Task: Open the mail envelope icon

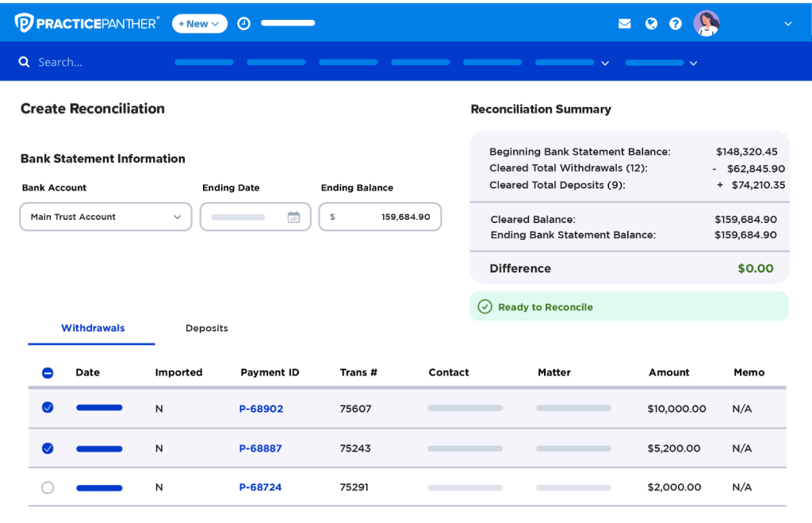Action: 624,24
